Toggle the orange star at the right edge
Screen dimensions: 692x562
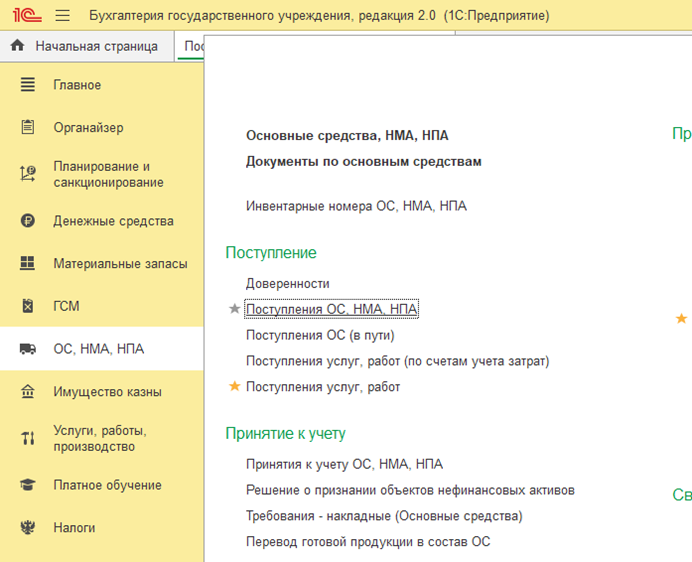[681, 318]
